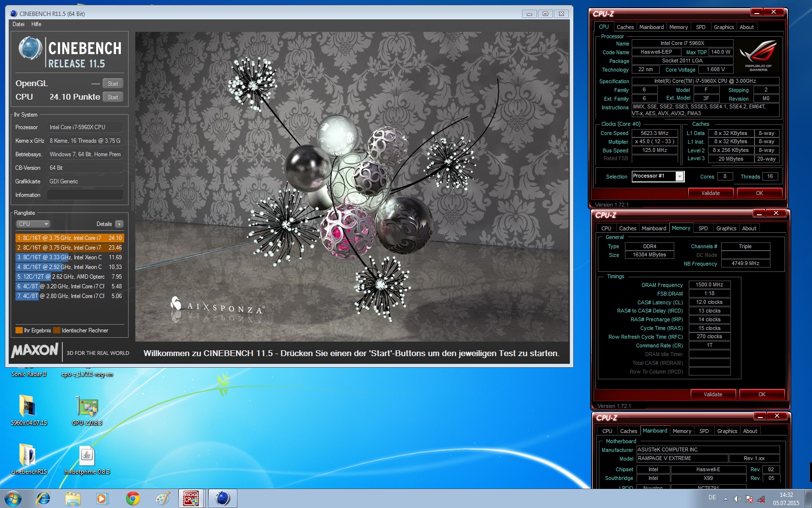812x508 pixels.
Task: Switch to SPD tab in CPU-Z Memory window
Action: (x=703, y=228)
